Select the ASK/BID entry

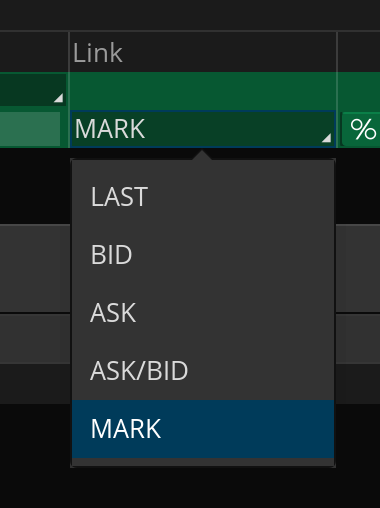point(203,371)
